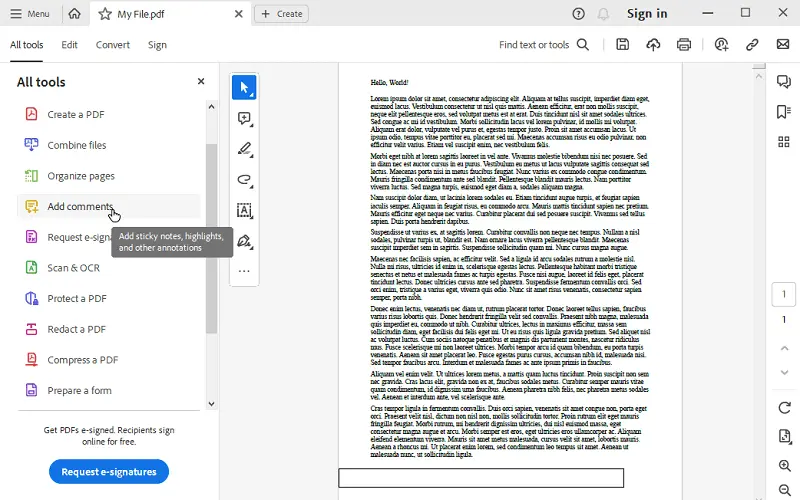This screenshot has width=800, height=500.
Task: Click Sign in
Action: coord(647,14)
